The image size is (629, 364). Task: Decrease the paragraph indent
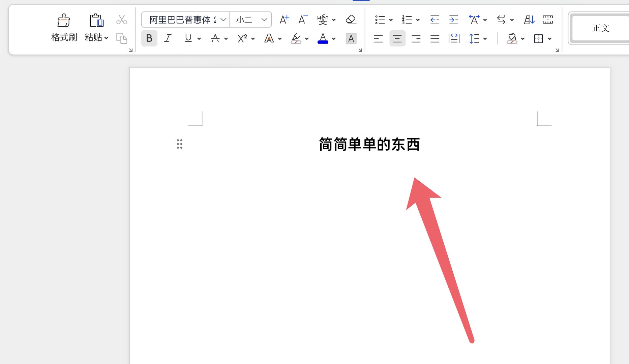(435, 20)
